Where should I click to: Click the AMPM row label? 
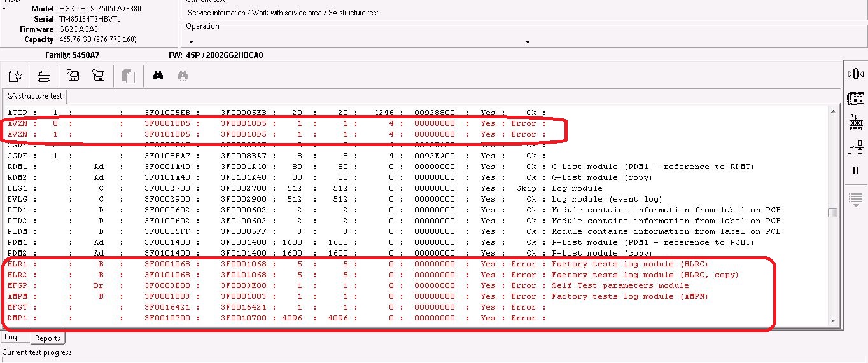pos(17,296)
